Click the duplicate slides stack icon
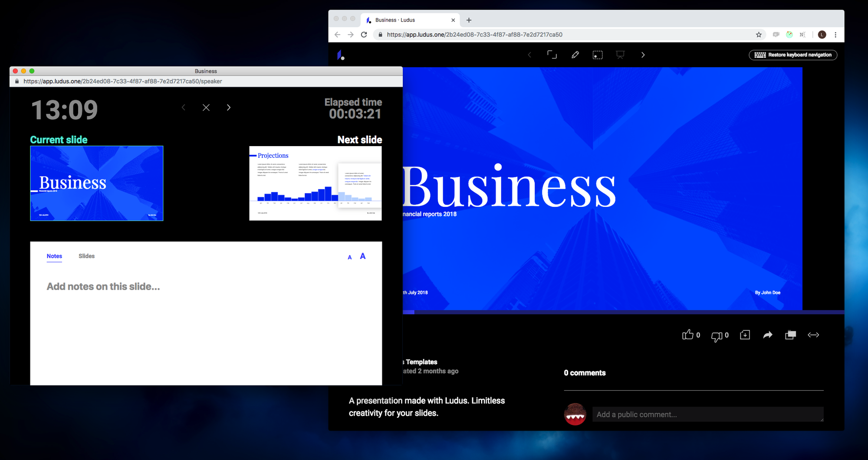This screenshot has width=868, height=460. tap(791, 335)
